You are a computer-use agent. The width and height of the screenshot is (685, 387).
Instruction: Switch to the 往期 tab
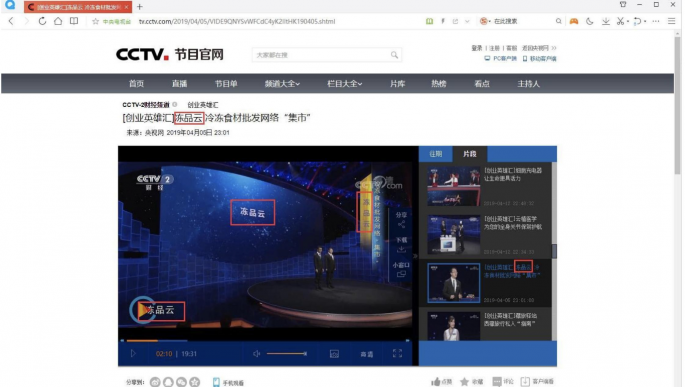[x=436, y=154]
